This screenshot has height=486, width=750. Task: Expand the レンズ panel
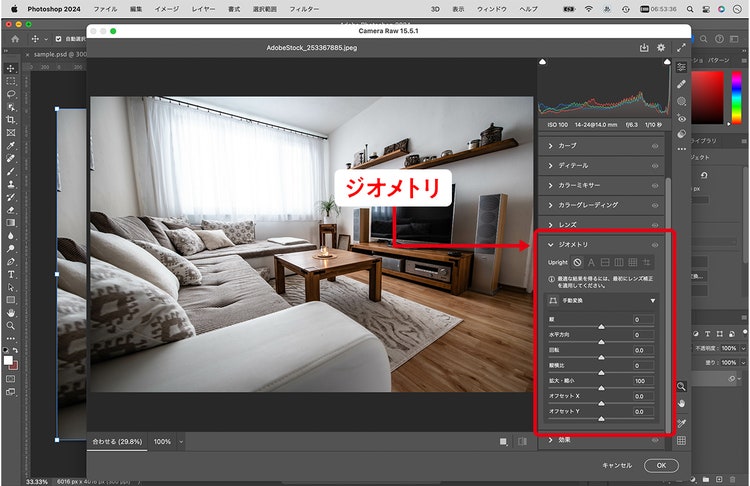(x=551, y=225)
